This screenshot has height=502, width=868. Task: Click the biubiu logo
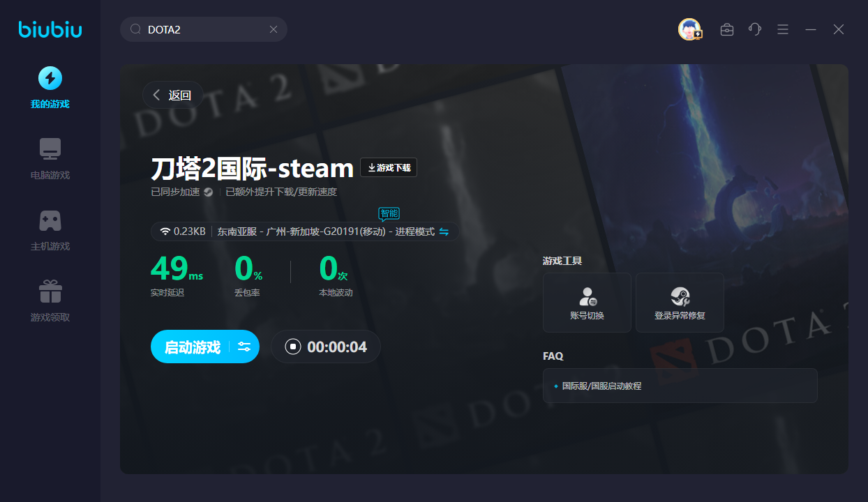click(50, 29)
